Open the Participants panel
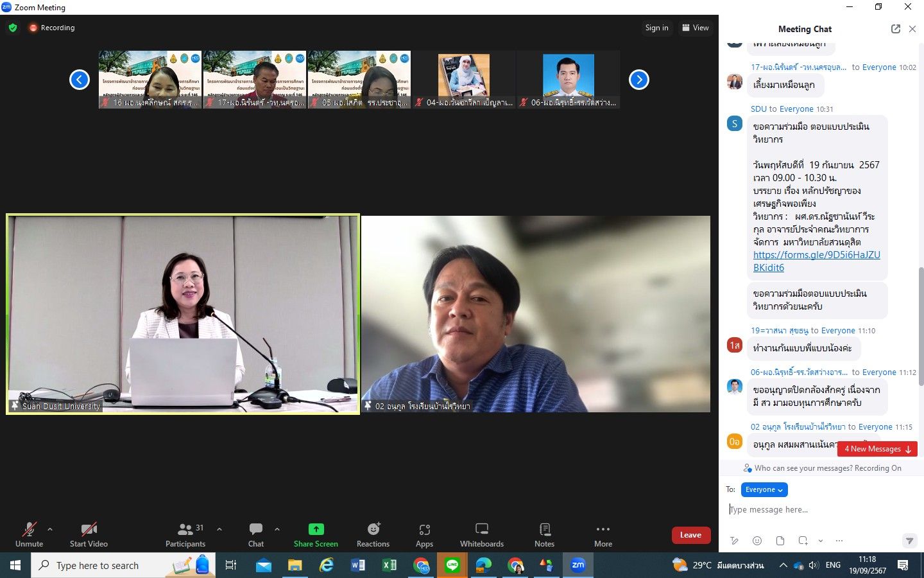Screen dimensions: 924x578 click(x=185, y=534)
